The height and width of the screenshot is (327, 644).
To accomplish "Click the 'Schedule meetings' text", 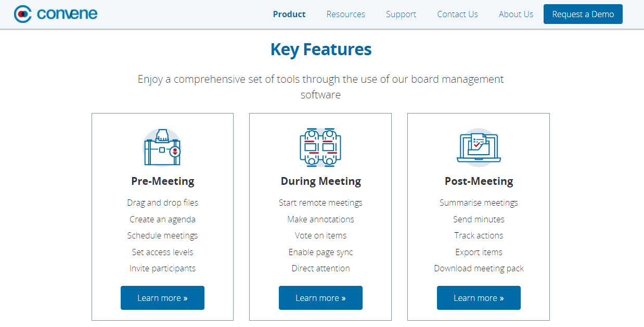I will click(x=163, y=235).
